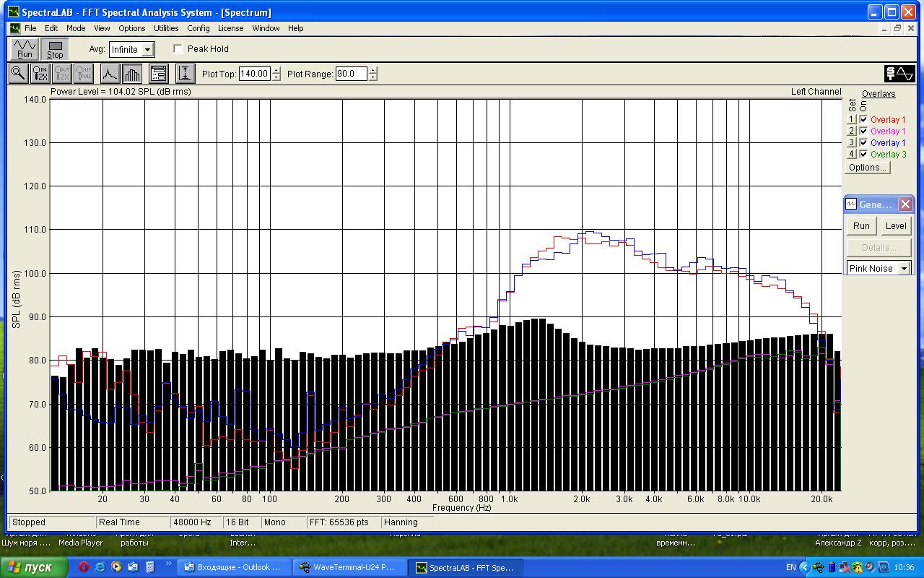
Task: Click the USB safely remove tray icon
Action: tap(819, 567)
